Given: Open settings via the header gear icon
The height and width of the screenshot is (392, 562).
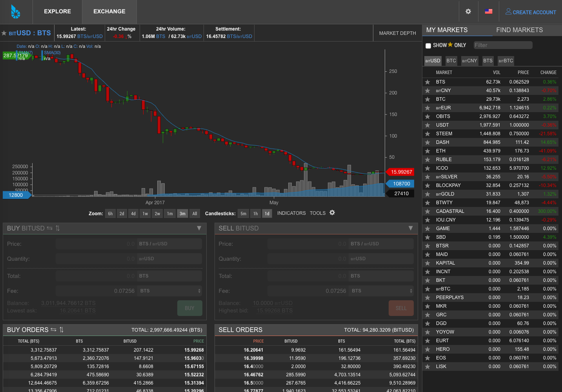Looking at the screenshot, I should tap(468, 12).
